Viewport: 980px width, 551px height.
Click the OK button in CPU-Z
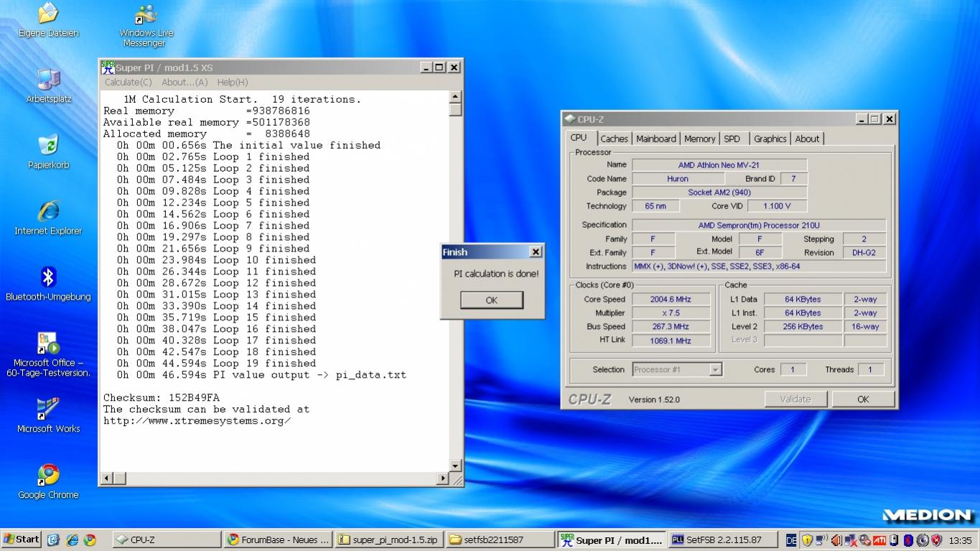click(863, 399)
